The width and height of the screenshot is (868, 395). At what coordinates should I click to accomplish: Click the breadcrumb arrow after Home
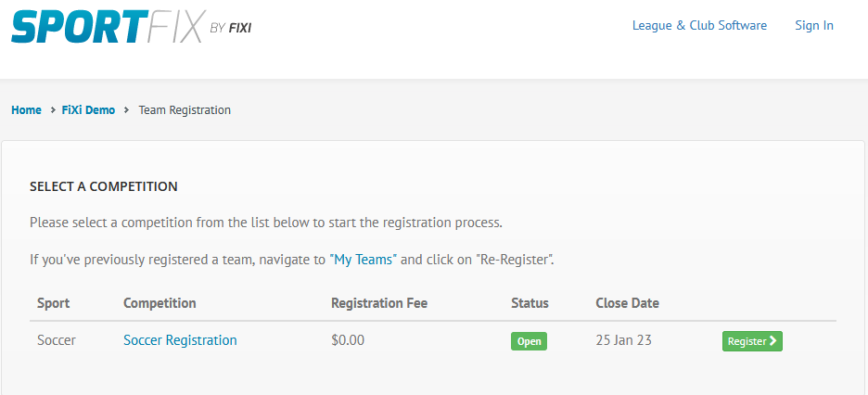pyautogui.click(x=53, y=110)
